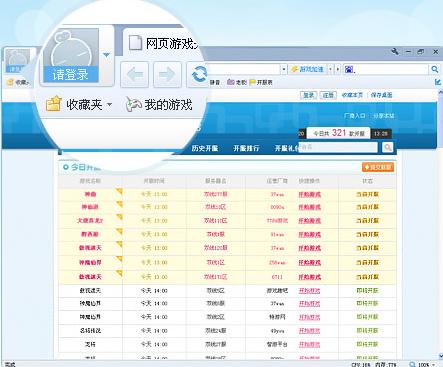
Task: Open the 历史开服 navigation tab
Action: [x=205, y=148]
